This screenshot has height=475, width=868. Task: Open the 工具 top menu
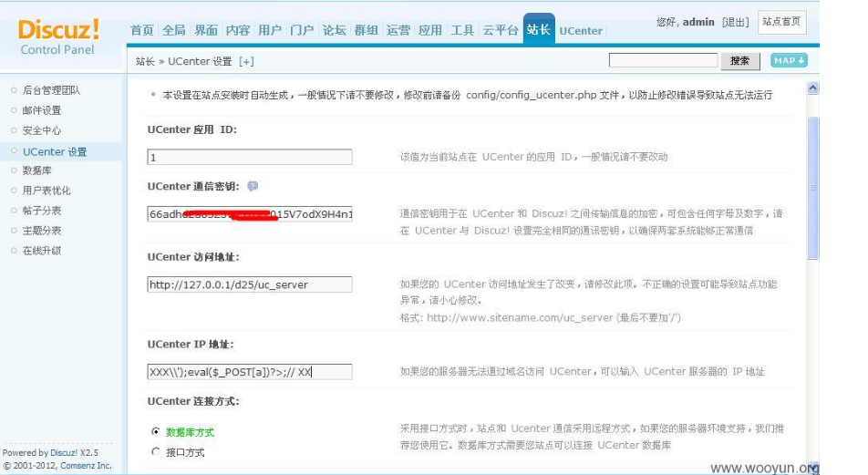click(462, 30)
